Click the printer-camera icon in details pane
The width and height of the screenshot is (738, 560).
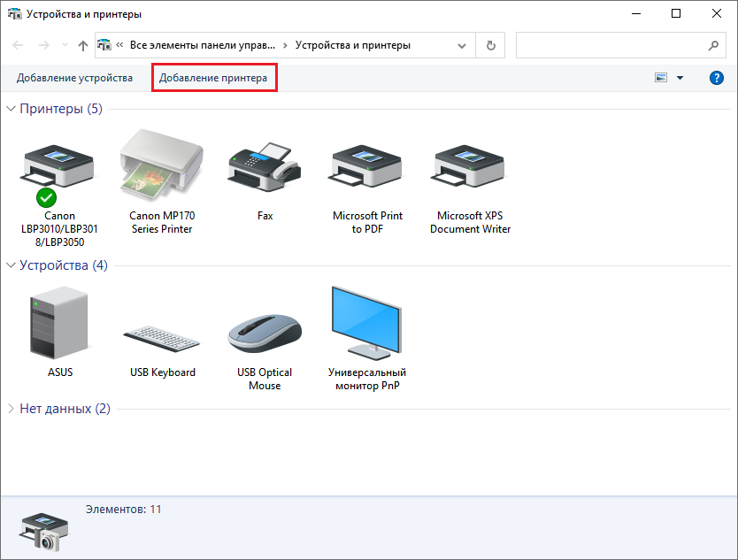[x=43, y=533]
